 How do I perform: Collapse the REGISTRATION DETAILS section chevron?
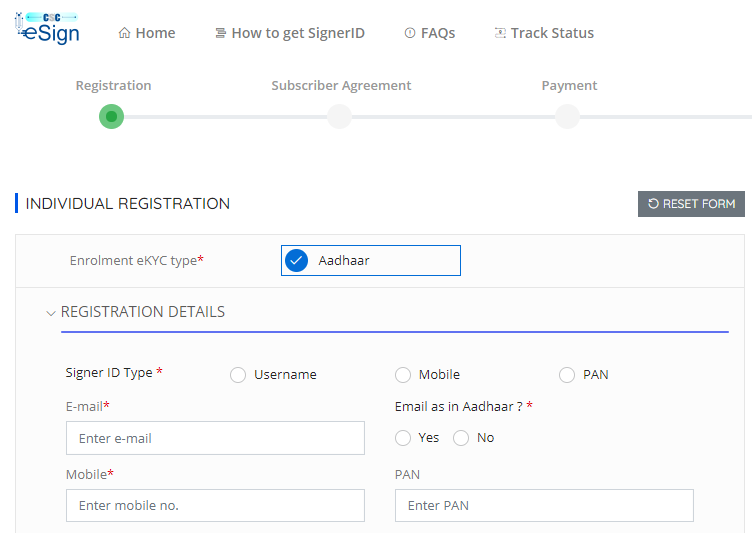click(51, 313)
